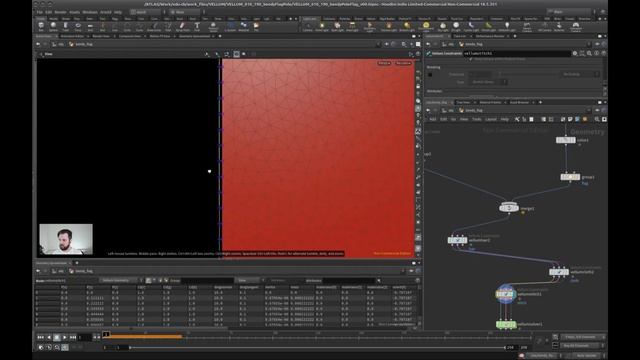Open the parameter pane gear menu
The image size is (640, 360).
click(575, 53)
